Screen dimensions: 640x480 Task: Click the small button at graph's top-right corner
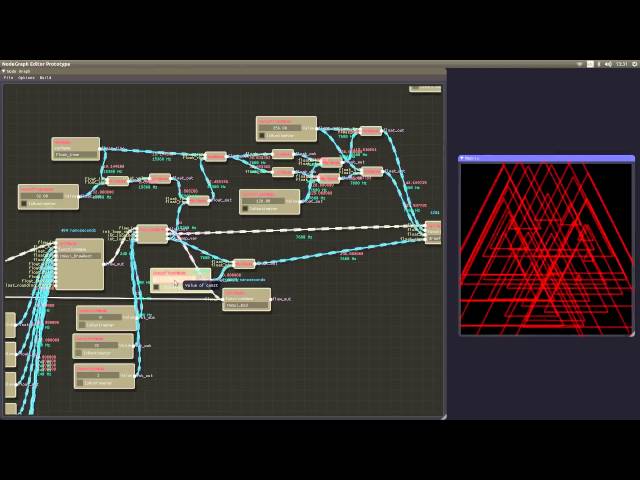tap(425, 88)
